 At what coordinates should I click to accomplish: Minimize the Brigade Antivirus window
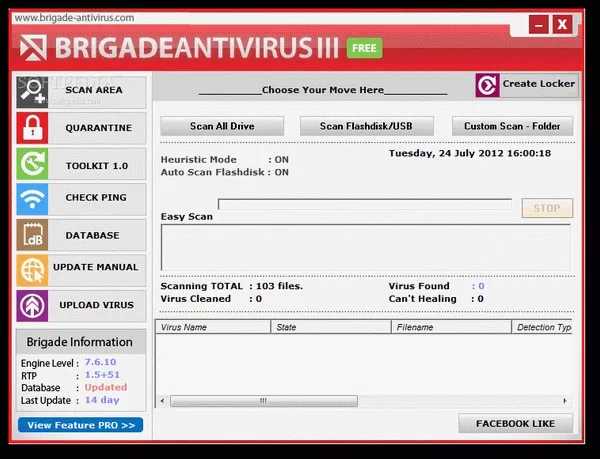click(538, 23)
